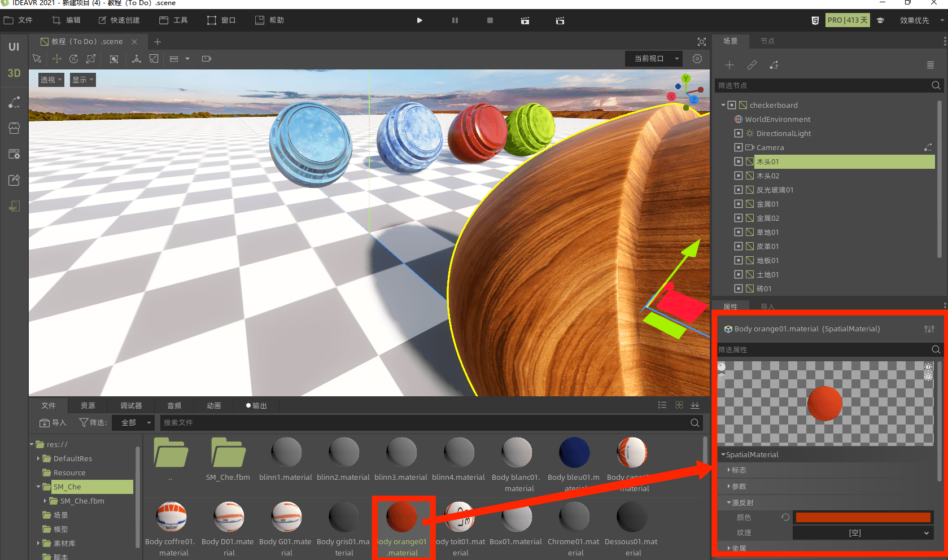Select Body orange01.material thumbnail
Image resolution: width=948 pixels, height=560 pixels.
pos(401,516)
